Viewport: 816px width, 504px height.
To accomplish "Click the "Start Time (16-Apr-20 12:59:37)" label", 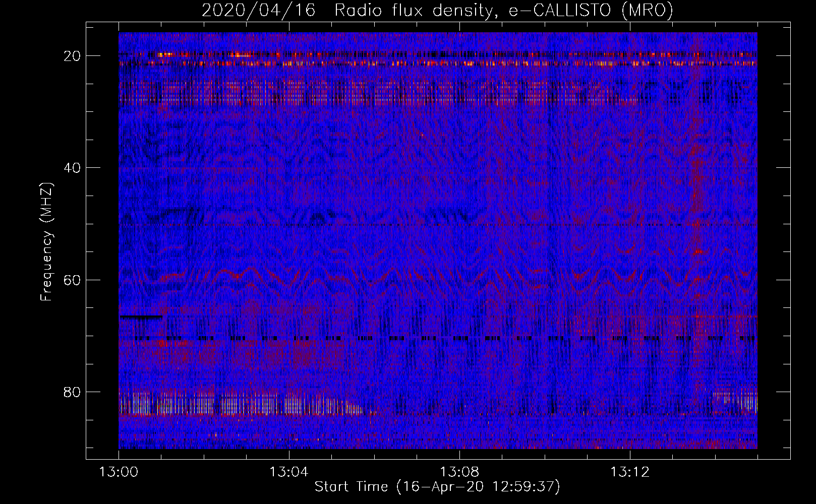I will (x=437, y=487).
